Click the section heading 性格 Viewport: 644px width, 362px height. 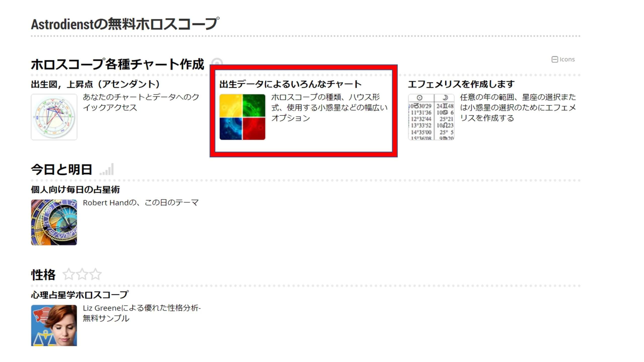pyautogui.click(x=43, y=275)
